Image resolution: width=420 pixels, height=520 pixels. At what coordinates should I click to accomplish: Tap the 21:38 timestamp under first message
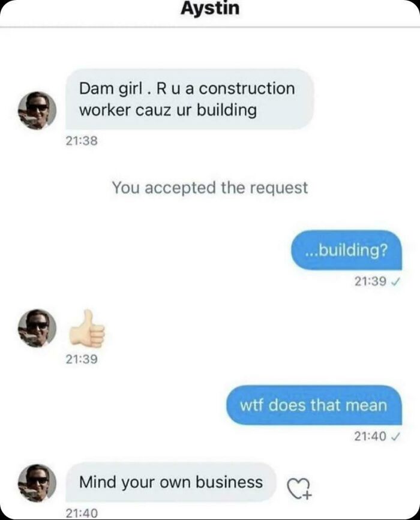coord(82,141)
